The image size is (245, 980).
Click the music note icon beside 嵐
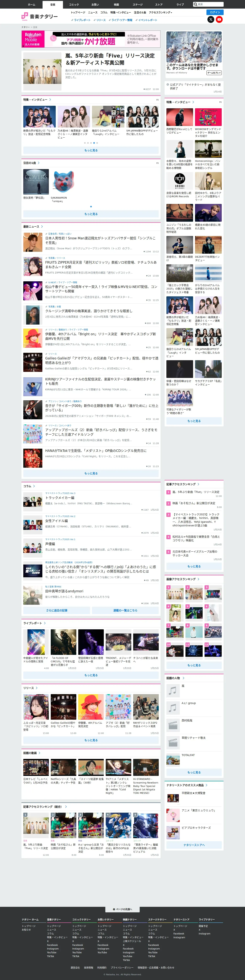[173, 690]
